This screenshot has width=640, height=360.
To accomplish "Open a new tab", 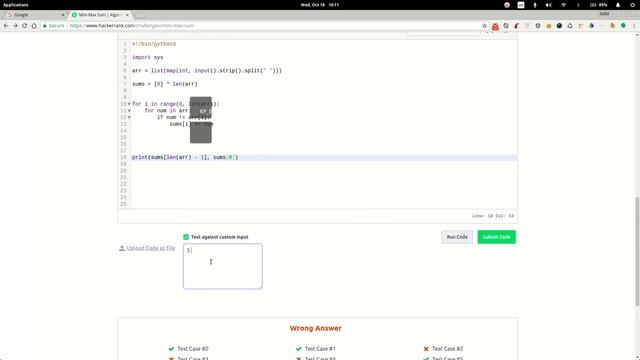I will click(139, 15).
